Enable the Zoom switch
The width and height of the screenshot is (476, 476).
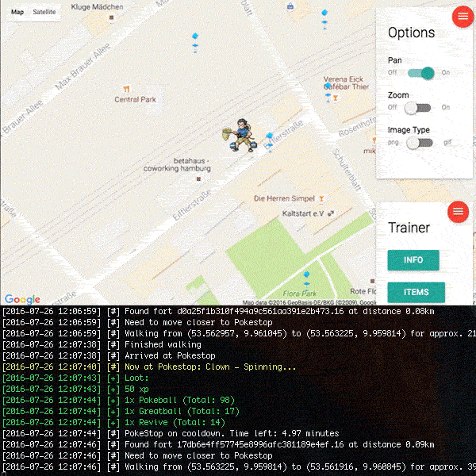click(417, 107)
